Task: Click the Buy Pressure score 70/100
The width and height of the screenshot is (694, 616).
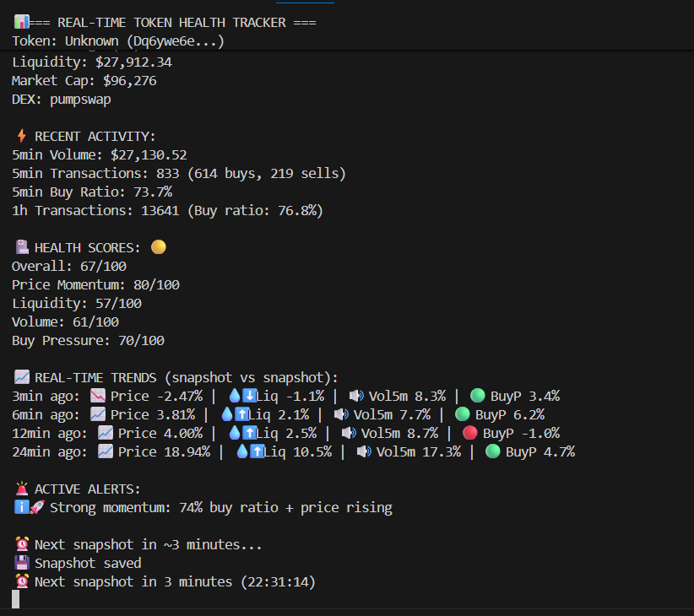Action: (x=141, y=341)
